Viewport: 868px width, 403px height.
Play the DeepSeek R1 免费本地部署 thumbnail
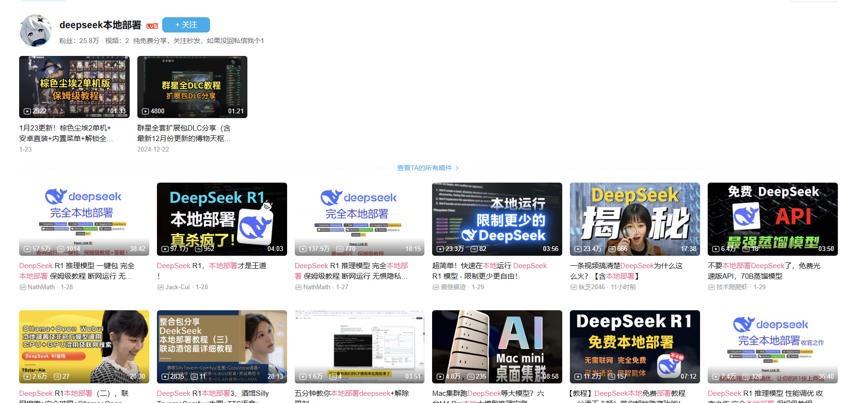click(x=635, y=347)
